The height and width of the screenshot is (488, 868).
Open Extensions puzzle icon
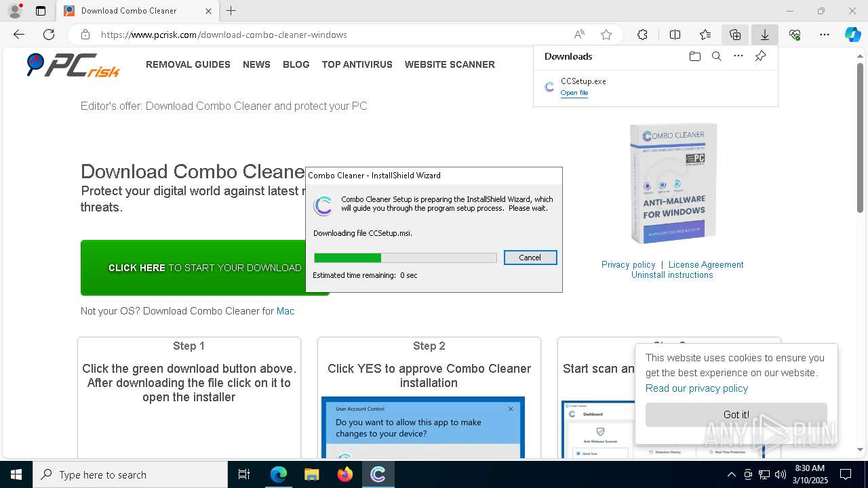coord(642,35)
